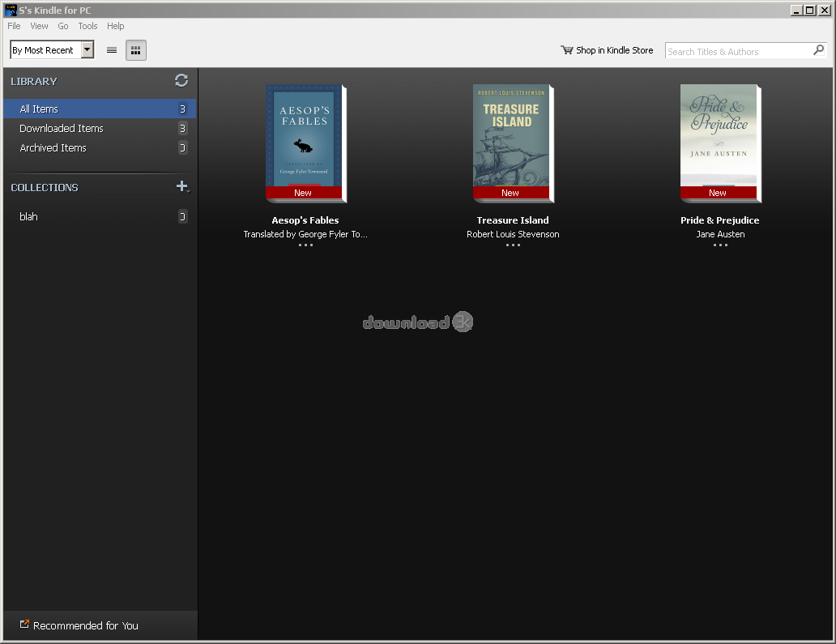Click the New banner on Treasure Island
This screenshot has width=836, height=644.
coord(511,193)
